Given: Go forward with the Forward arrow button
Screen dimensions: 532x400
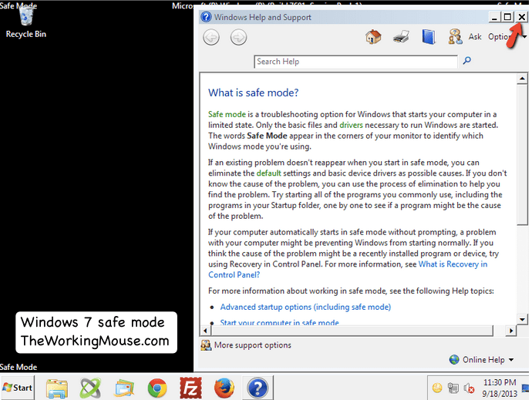Looking at the screenshot, I should pos(238,37).
